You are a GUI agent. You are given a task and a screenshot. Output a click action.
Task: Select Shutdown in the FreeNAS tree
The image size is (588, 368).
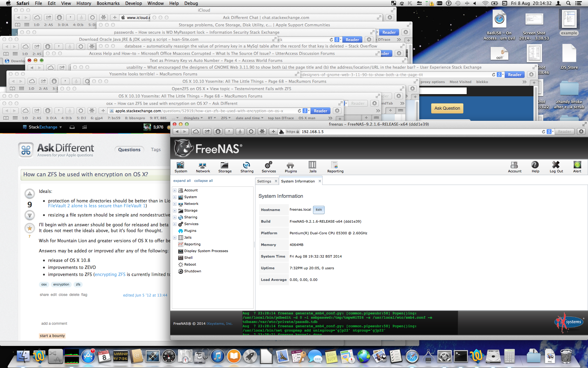(192, 271)
